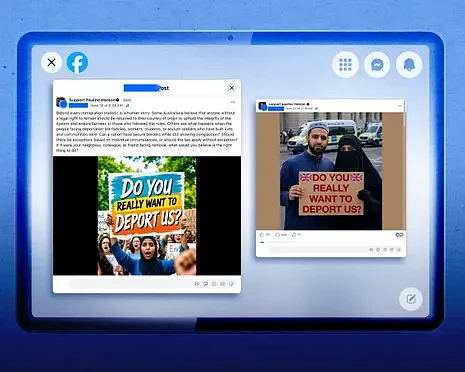Click fourth comment icon in Post dialog
The width and height of the screenshot is (465, 372).
pyautogui.click(x=222, y=284)
